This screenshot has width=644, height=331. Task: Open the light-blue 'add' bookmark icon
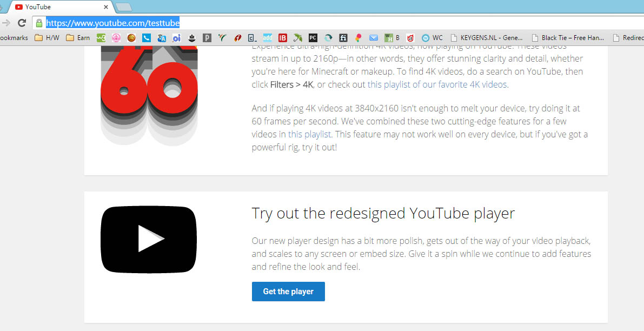(x=267, y=38)
